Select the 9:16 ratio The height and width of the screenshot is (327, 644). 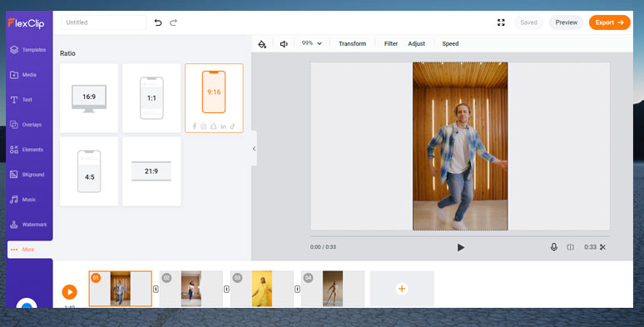214,98
